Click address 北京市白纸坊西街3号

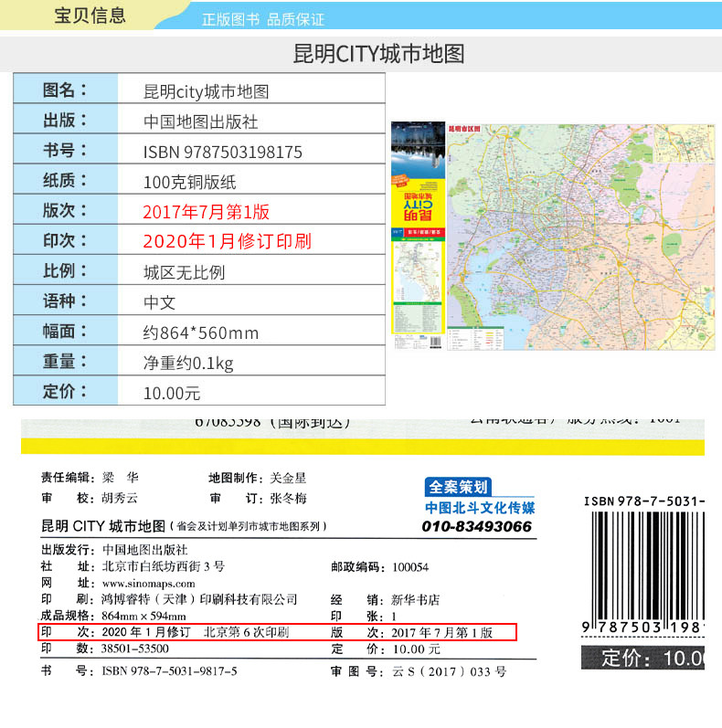(164, 566)
